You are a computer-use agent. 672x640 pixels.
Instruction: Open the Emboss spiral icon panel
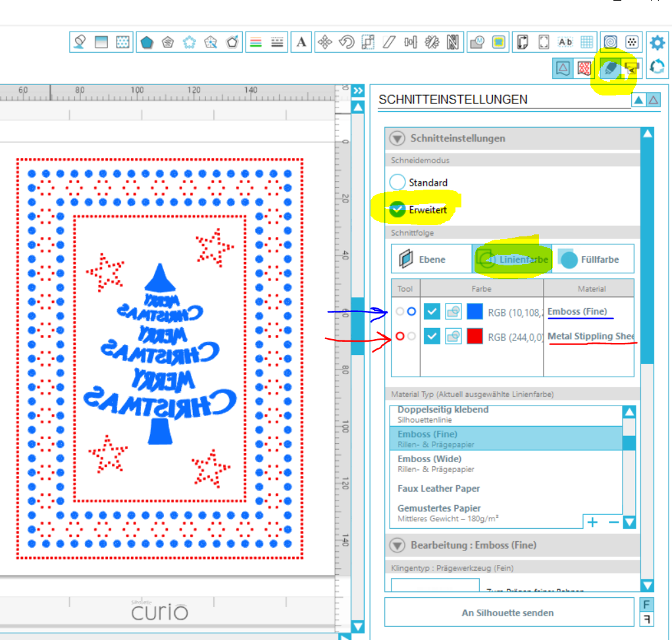(610, 42)
